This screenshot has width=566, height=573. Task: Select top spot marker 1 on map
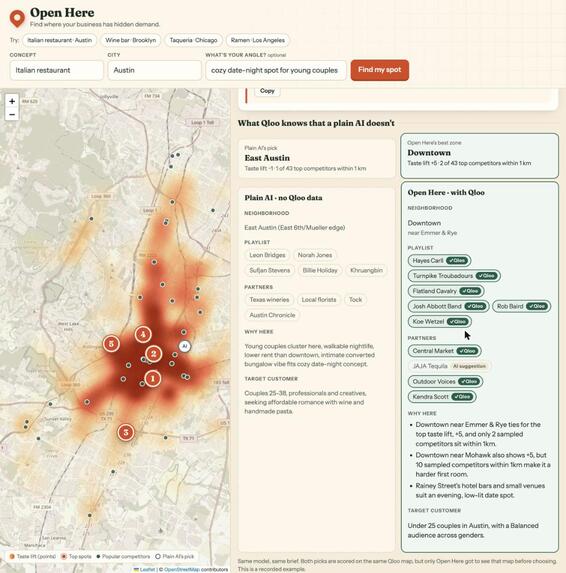(x=153, y=379)
